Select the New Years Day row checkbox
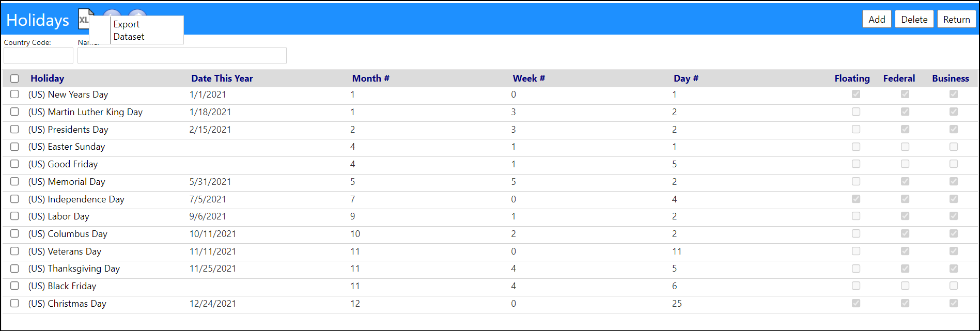This screenshot has width=980, height=331. tap(14, 94)
